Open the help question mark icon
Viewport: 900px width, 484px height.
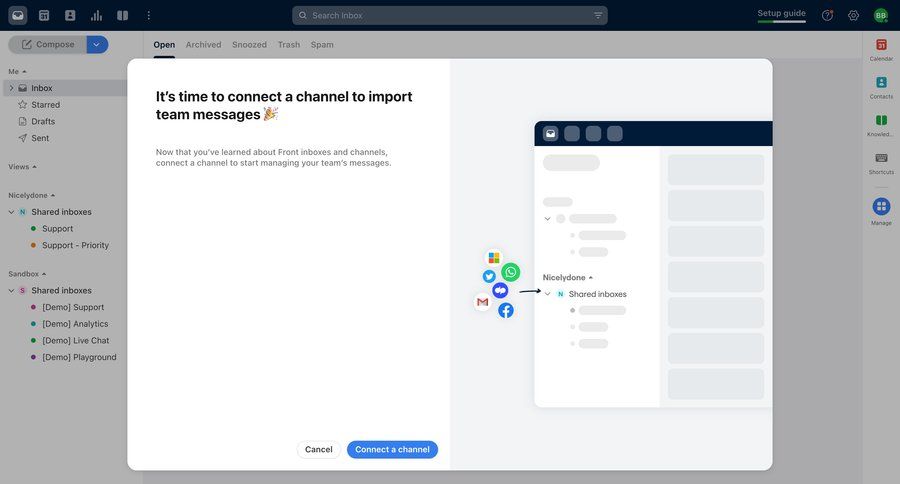pyautogui.click(x=827, y=16)
